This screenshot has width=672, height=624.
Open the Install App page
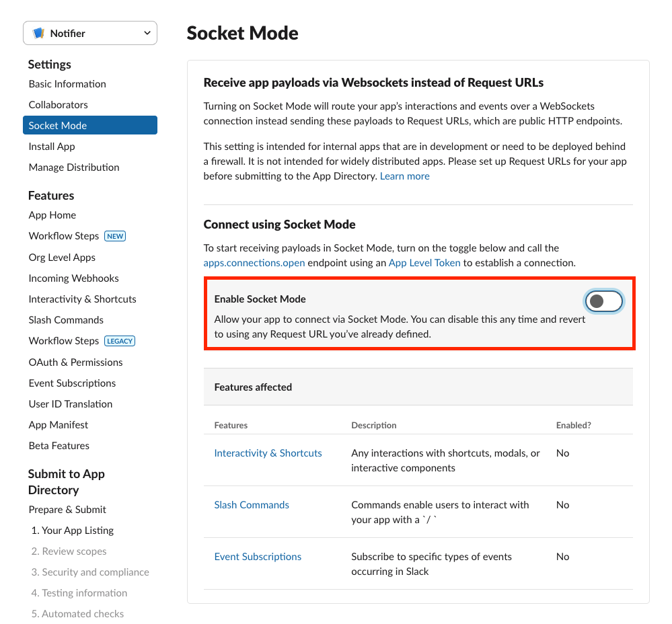coord(52,147)
